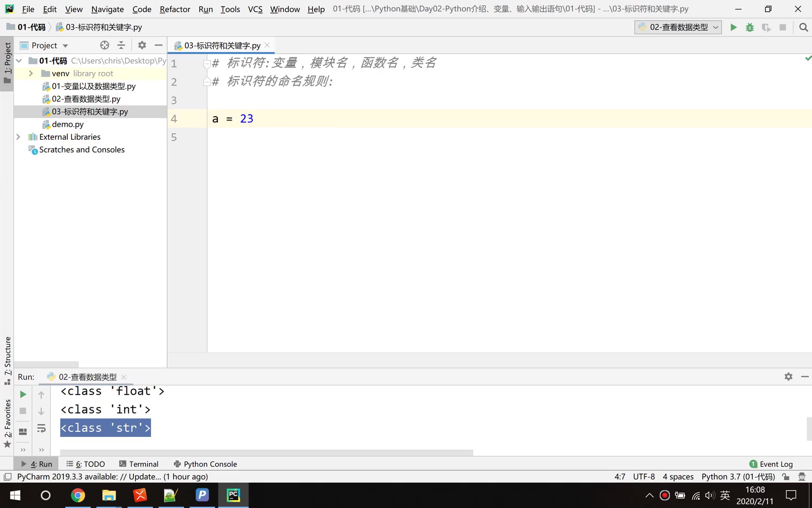Open the run configuration dropdown
This screenshot has width=812, height=508.
[x=678, y=27]
